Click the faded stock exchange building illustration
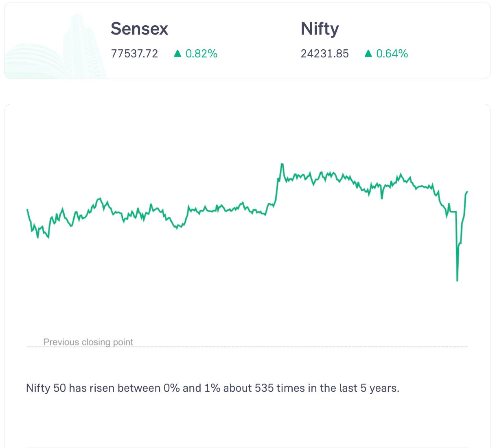 click(55, 47)
